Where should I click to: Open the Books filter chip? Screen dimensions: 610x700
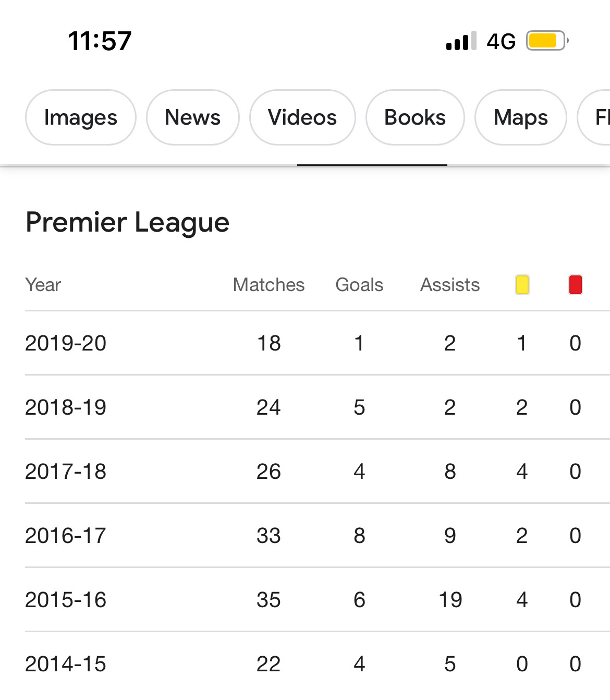point(415,117)
